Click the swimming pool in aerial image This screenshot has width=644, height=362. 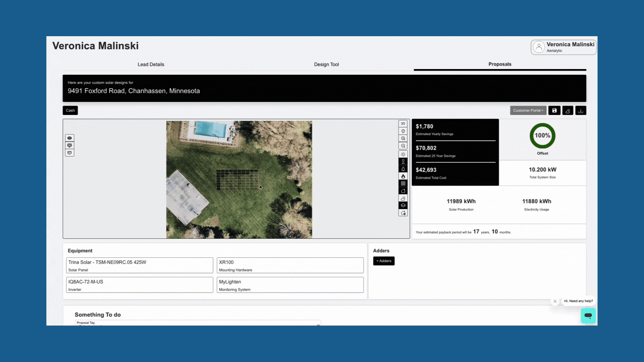point(210,129)
